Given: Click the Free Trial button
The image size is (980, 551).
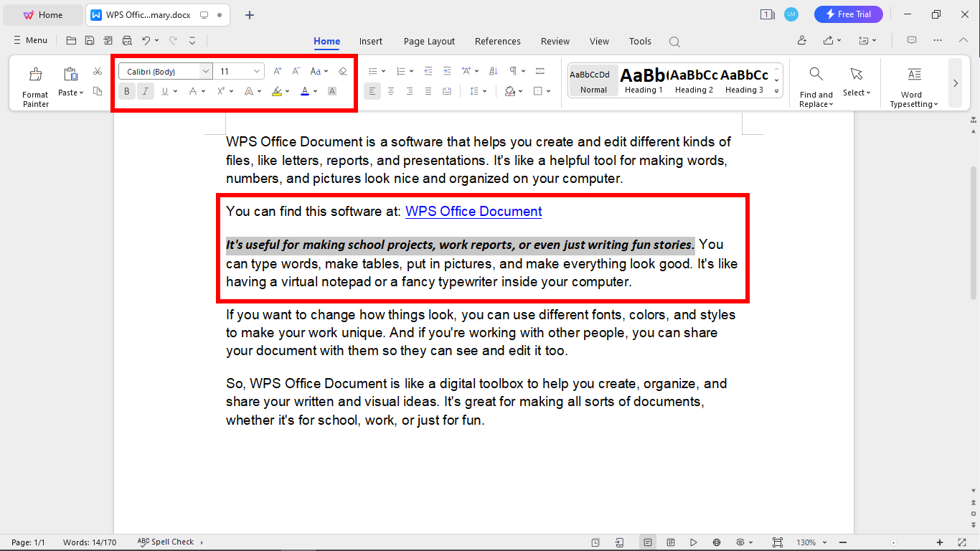Looking at the screenshot, I should click(x=849, y=14).
